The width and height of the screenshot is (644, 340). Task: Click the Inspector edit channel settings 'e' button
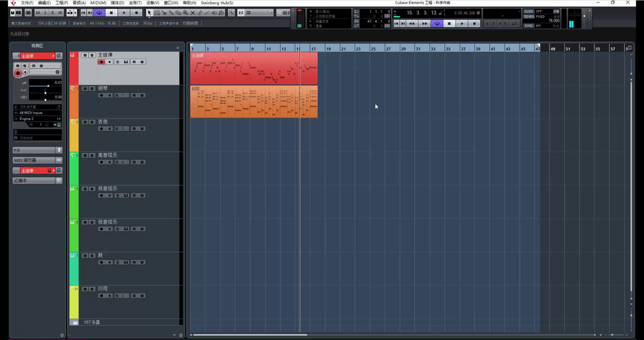[x=59, y=56]
